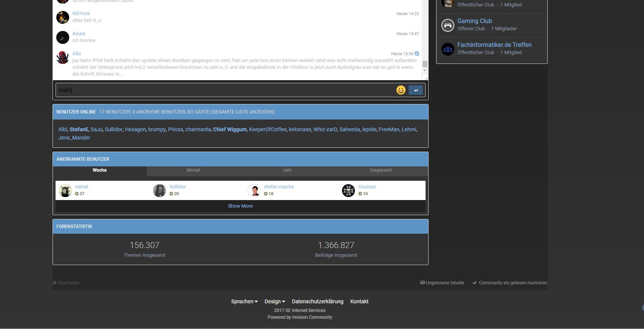Viewport: 644px width, 329px height.
Task: Click the Forenstatistik header
Action: pos(240,227)
